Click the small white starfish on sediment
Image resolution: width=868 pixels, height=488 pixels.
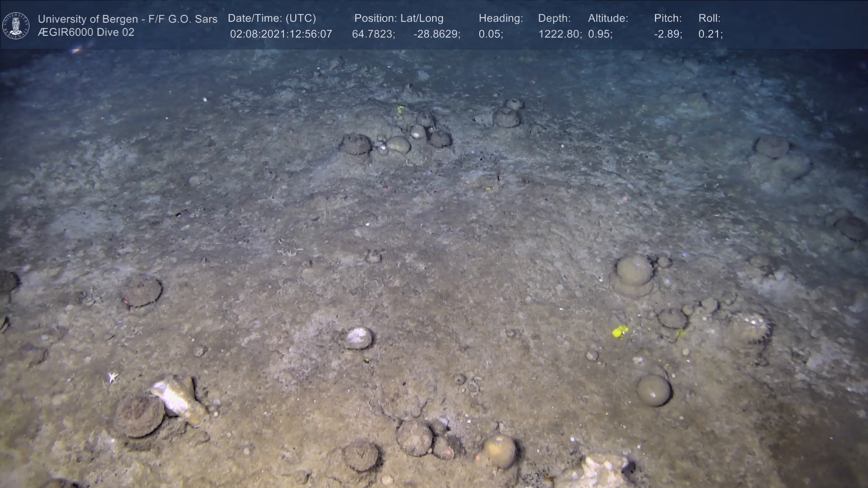click(x=113, y=376)
